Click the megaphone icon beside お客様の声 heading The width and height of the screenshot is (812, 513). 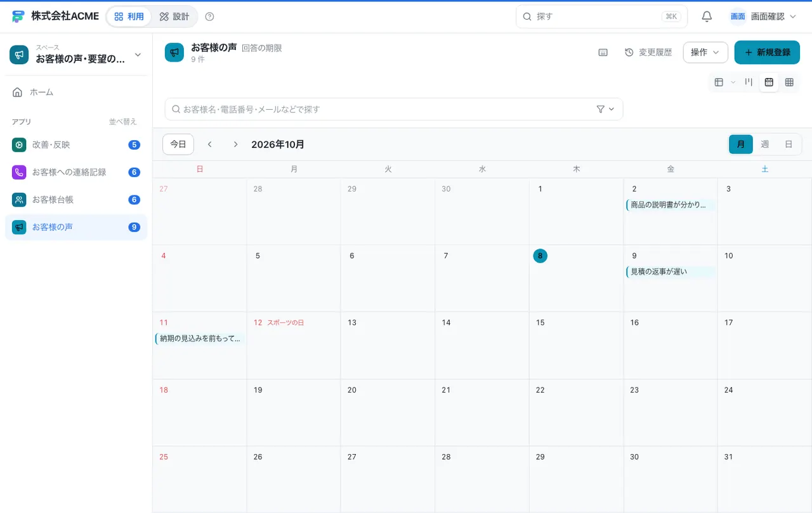[174, 53]
